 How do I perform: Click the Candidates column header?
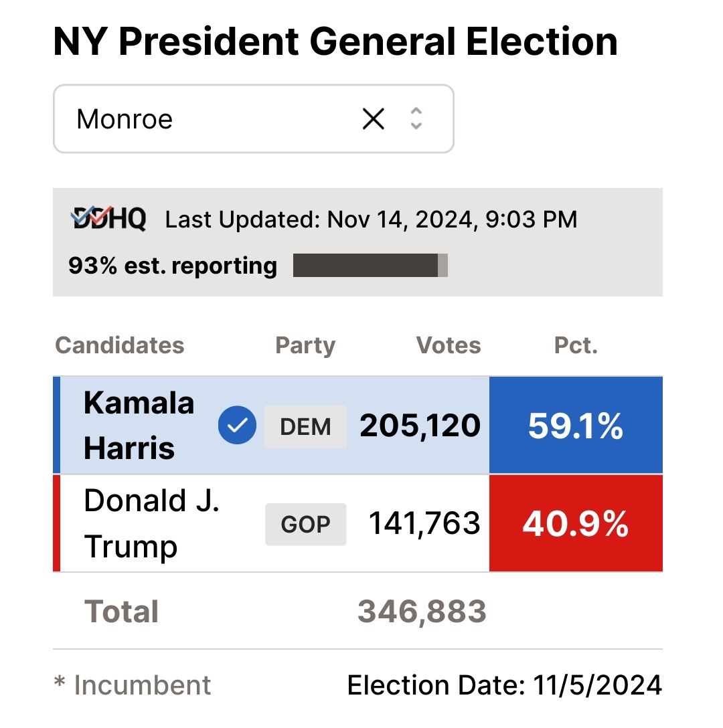[x=119, y=345]
